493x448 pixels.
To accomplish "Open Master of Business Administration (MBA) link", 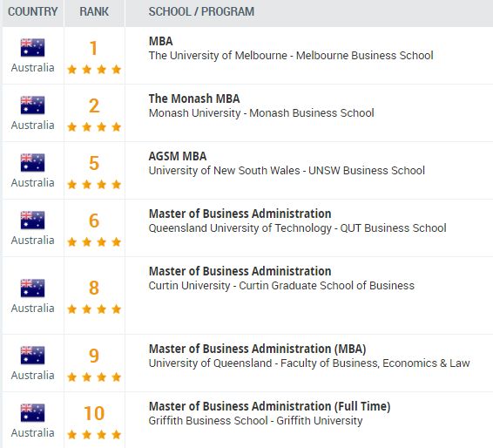I will (x=258, y=349).
